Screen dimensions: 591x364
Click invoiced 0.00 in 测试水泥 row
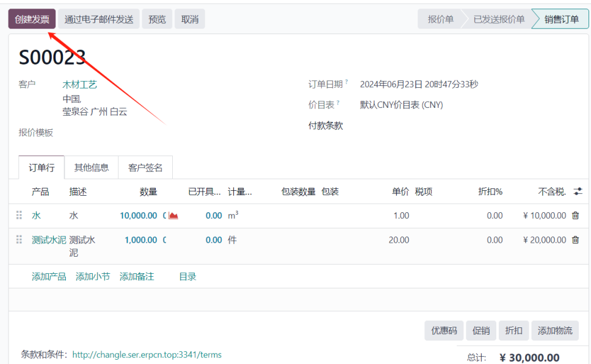coord(214,240)
